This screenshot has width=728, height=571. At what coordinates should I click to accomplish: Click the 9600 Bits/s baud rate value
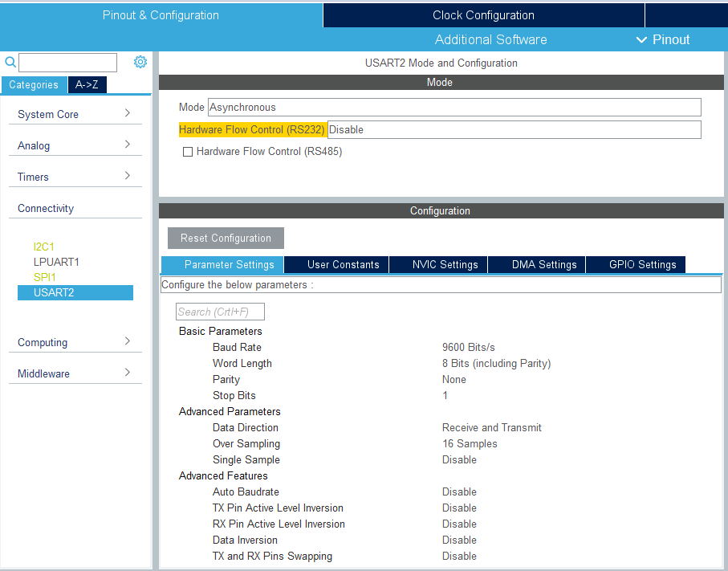point(469,348)
